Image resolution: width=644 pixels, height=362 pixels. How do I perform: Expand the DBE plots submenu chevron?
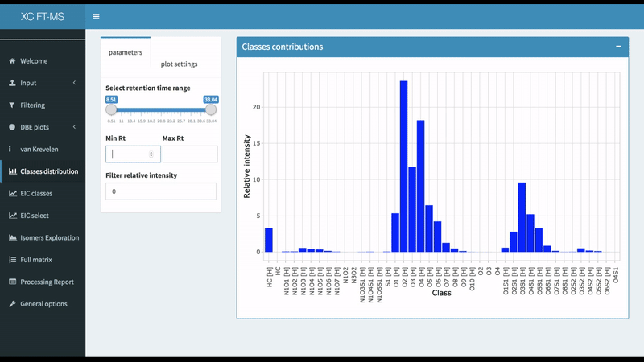coord(74,127)
